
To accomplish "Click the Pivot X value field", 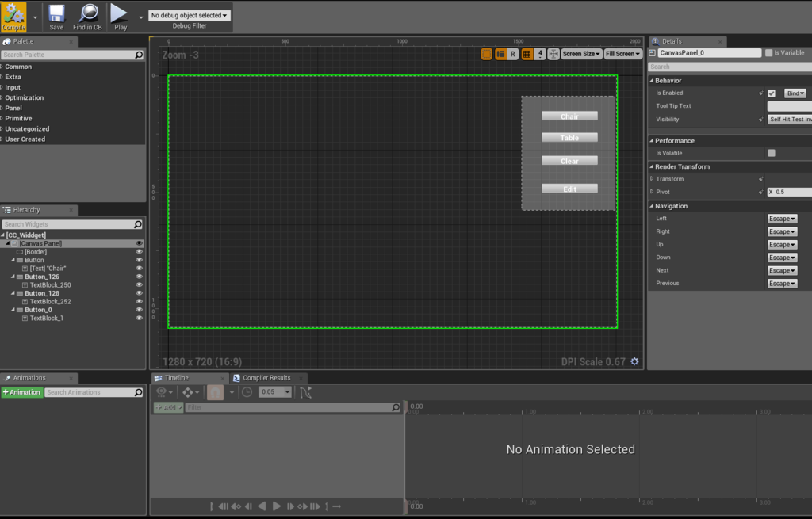I will pyautogui.click(x=789, y=192).
